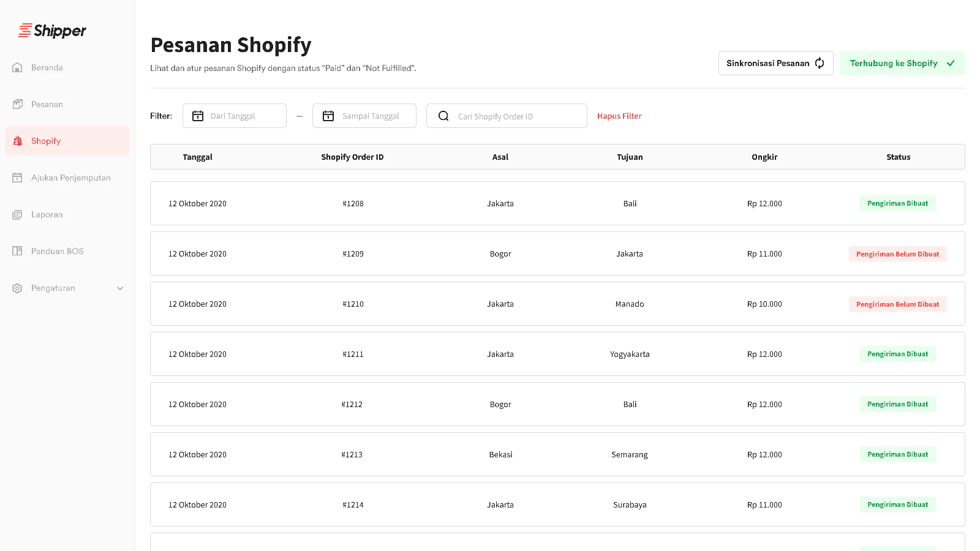980x551 pixels.
Task: Click the Sinkronisasi Pesanan button
Action: click(775, 63)
